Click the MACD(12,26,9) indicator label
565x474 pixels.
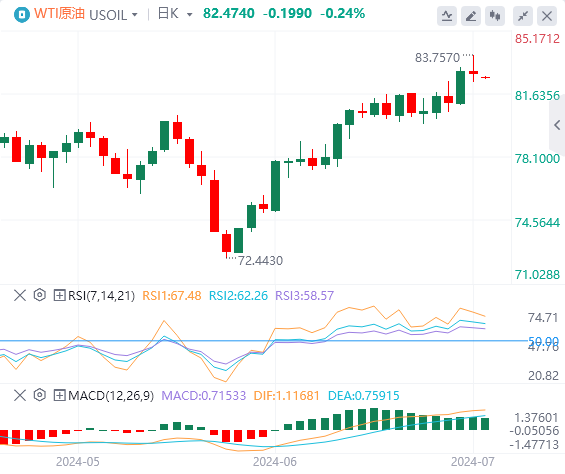111,395
